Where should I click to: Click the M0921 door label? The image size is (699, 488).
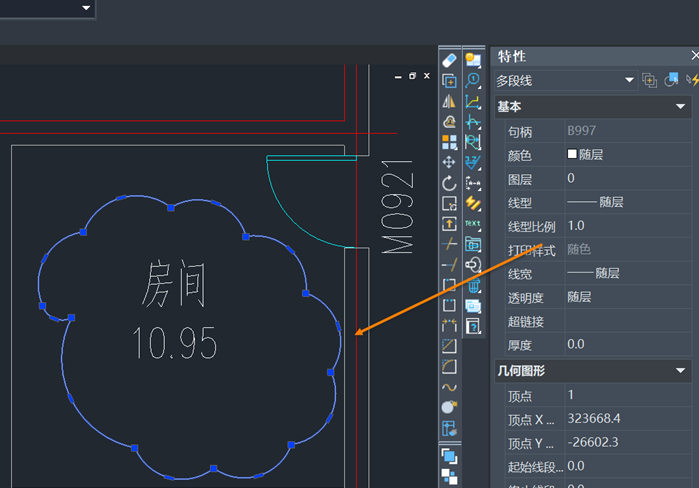pyautogui.click(x=397, y=207)
